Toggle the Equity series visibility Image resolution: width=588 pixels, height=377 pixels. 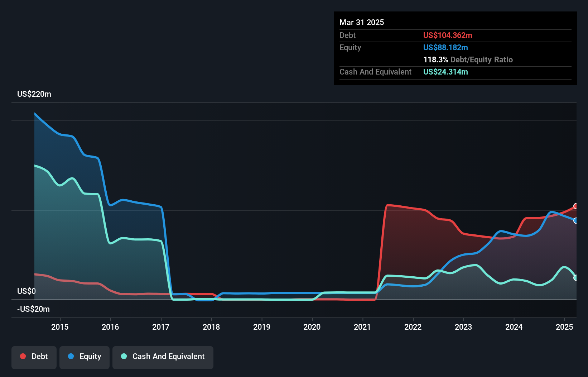[x=85, y=357]
